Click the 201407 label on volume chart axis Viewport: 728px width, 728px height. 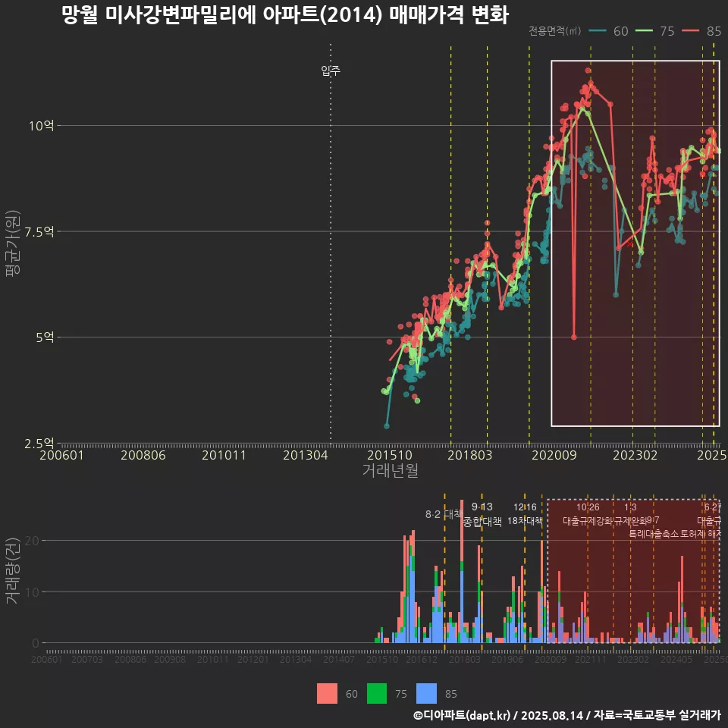(339, 659)
